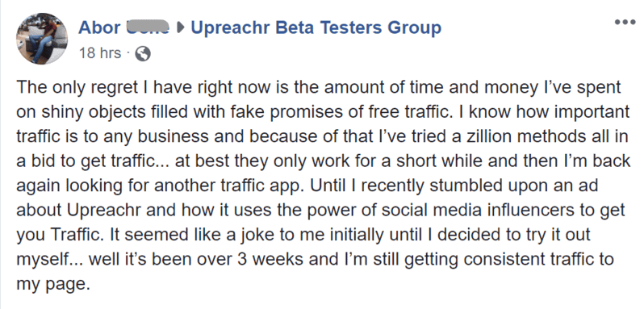Visit the Upreachr Beta Testers Group page
Image resolution: width=644 pixels, height=309 pixels.
(x=316, y=28)
